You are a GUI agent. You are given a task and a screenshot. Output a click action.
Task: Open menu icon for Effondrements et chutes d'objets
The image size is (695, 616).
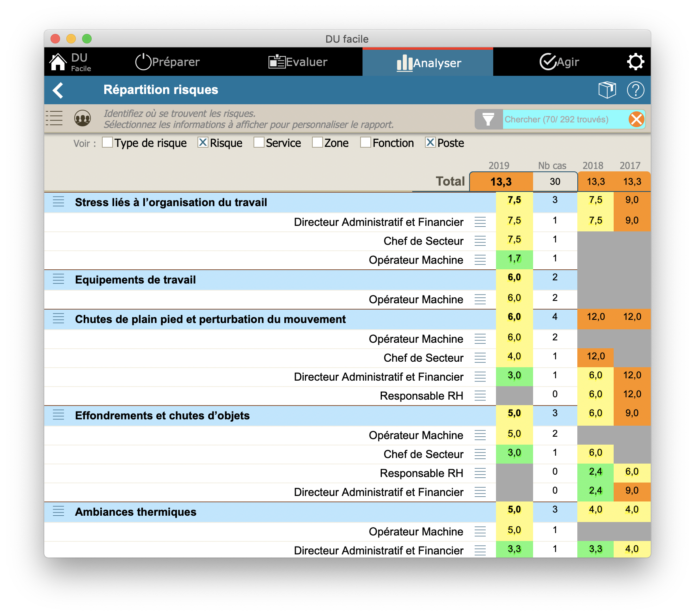[x=58, y=415]
